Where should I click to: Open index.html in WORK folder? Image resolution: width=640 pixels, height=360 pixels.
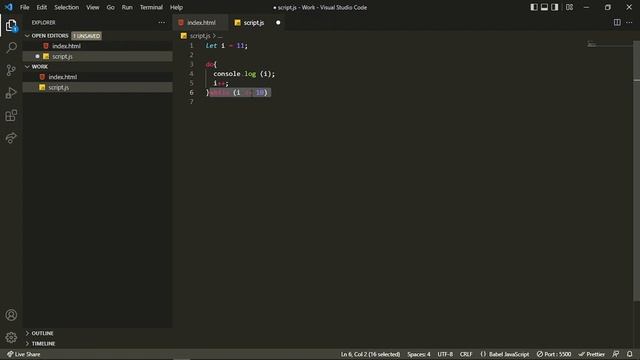point(98,77)
